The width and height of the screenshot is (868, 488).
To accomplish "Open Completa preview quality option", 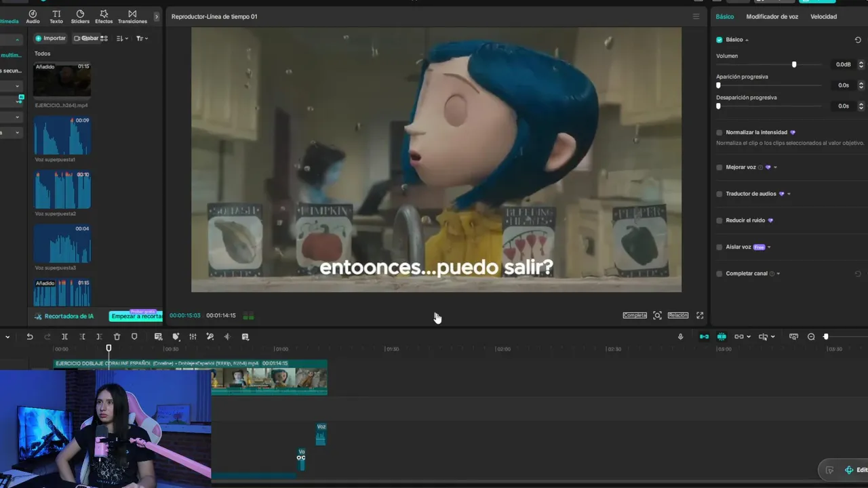I will 635,315.
